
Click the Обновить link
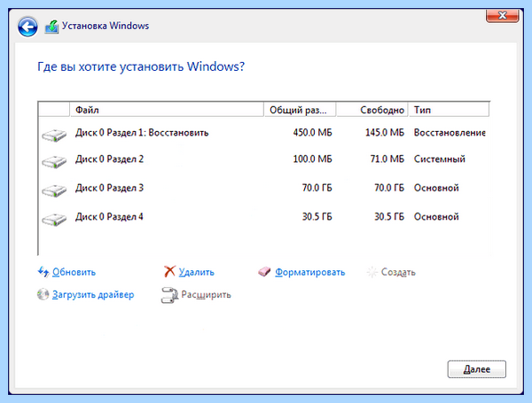click(74, 272)
